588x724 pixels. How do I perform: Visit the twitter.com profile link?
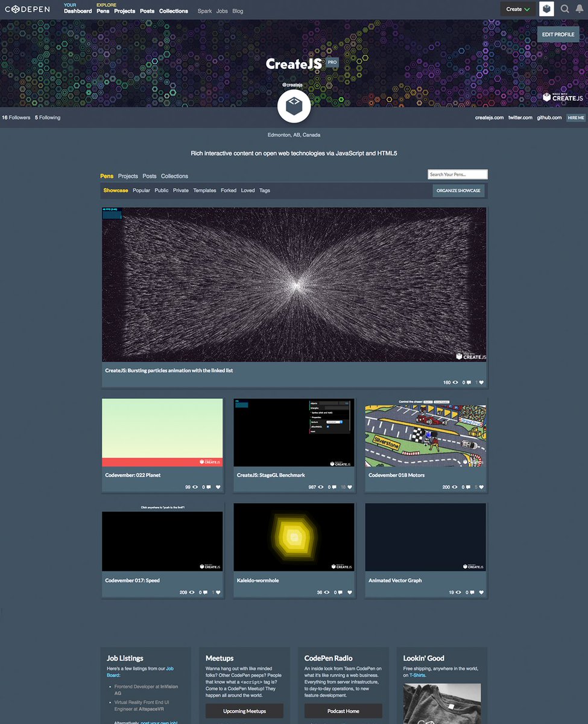point(520,118)
